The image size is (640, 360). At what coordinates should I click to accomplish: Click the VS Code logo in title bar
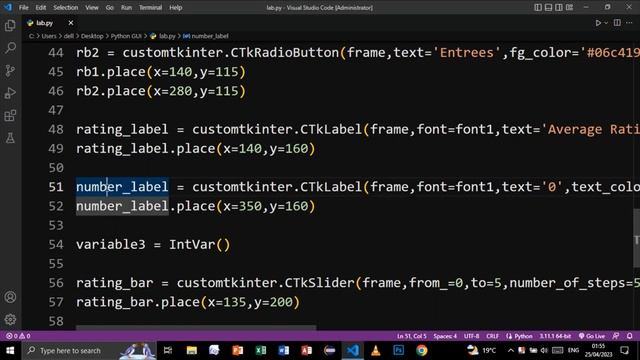(x=8, y=7)
